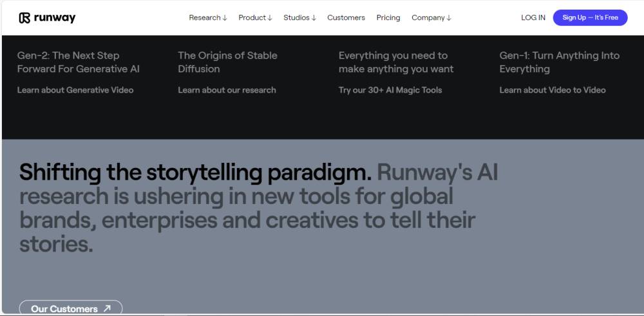Expand the Company dropdown menu
The image size is (644, 316).
click(x=431, y=17)
